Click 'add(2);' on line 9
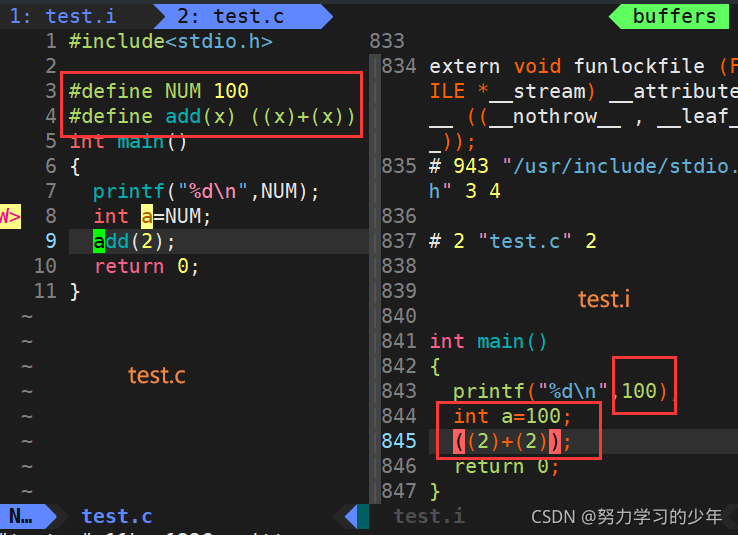Viewport: 738px width, 535px height. click(x=134, y=241)
